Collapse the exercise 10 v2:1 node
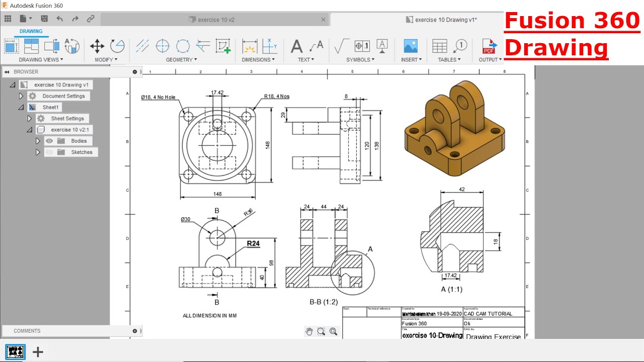644x362 pixels. pyautogui.click(x=30, y=130)
